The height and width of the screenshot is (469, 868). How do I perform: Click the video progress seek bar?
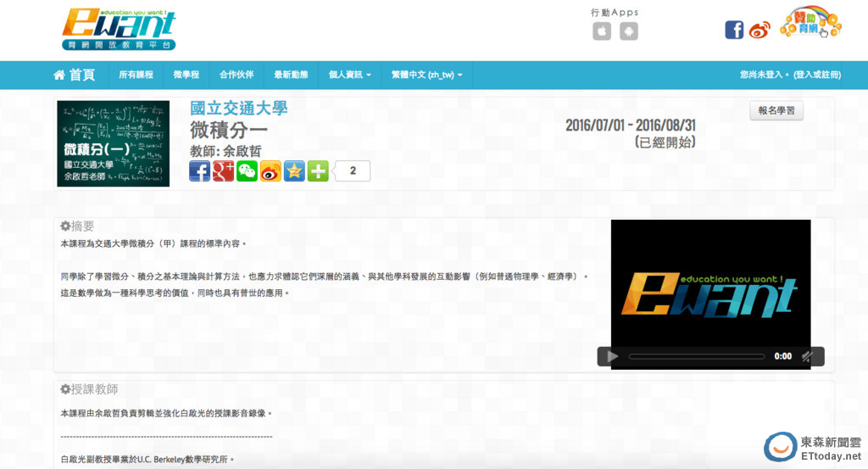(696, 356)
